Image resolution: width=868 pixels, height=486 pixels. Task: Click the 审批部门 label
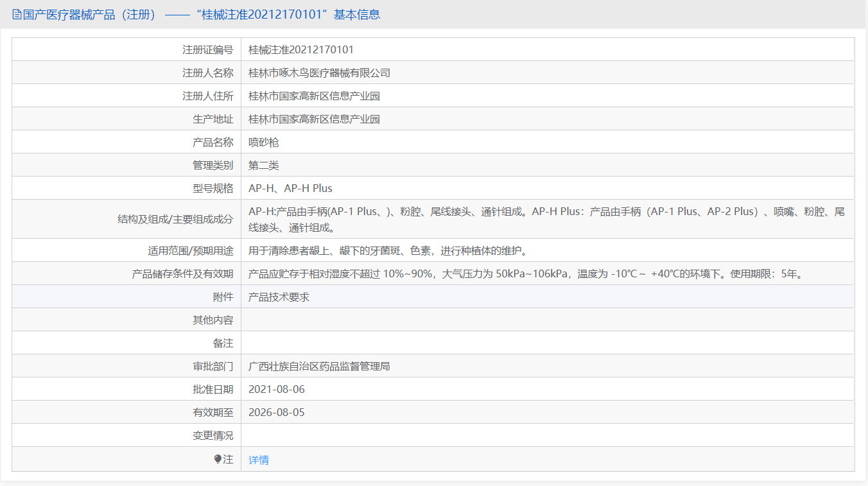[x=213, y=366]
